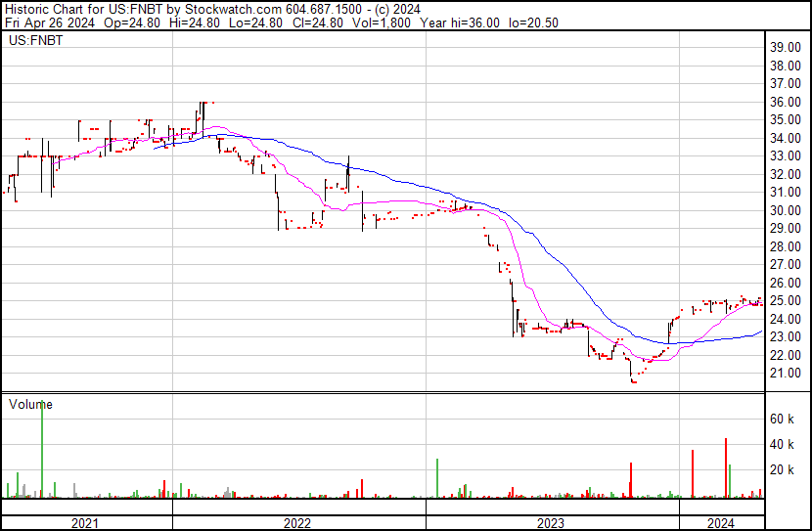This screenshot has height=531, width=812.
Task: Click the Fri Apr 26 2024 date text
Action: tap(50, 22)
